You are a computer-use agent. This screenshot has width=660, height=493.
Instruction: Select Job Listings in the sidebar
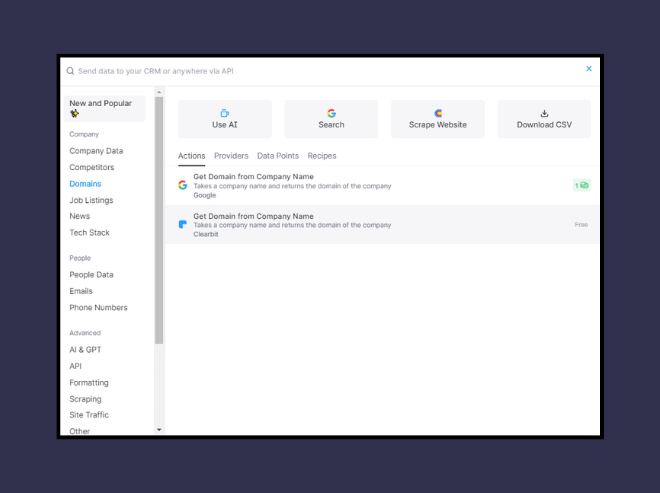click(91, 200)
